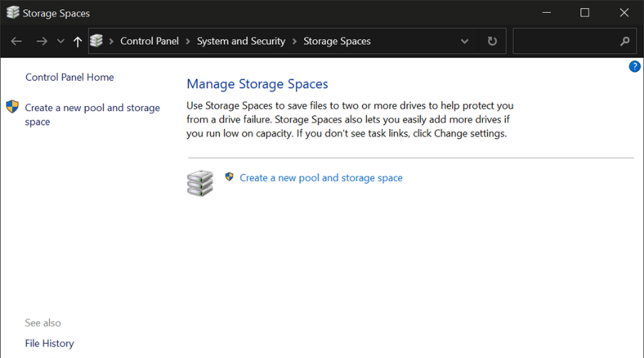644x358 pixels.
Task: Open Control Panel Home link
Action: click(x=69, y=77)
